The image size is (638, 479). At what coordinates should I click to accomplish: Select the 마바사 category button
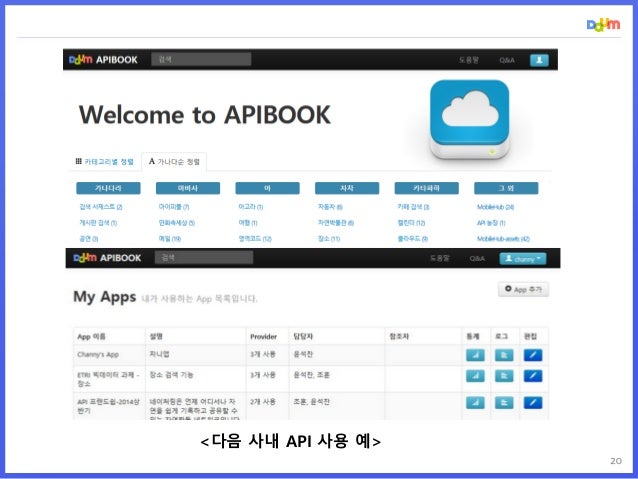[188, 188]
